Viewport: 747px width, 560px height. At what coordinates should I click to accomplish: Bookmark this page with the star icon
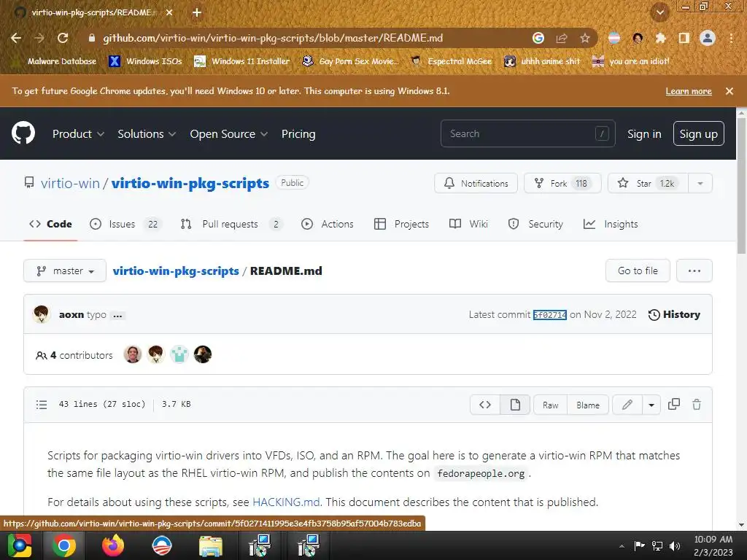[585, 38]
